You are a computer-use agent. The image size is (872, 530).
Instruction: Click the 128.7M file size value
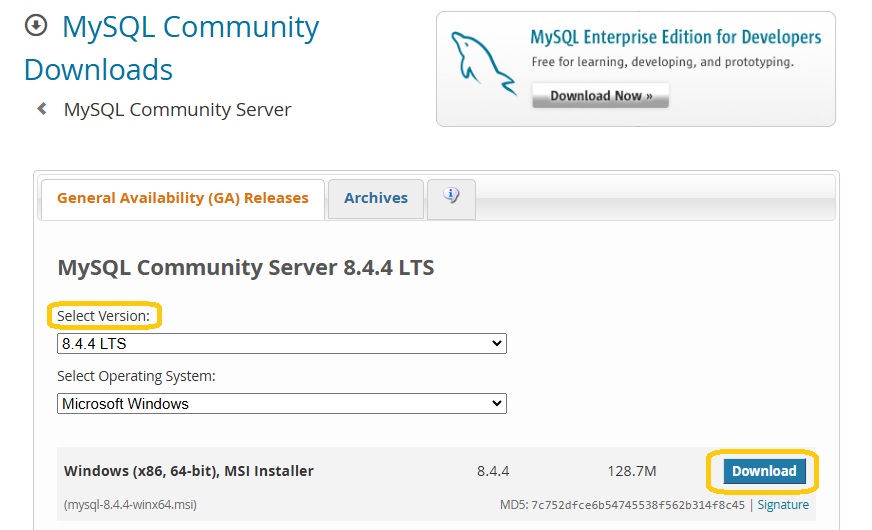tap(632, 472)
